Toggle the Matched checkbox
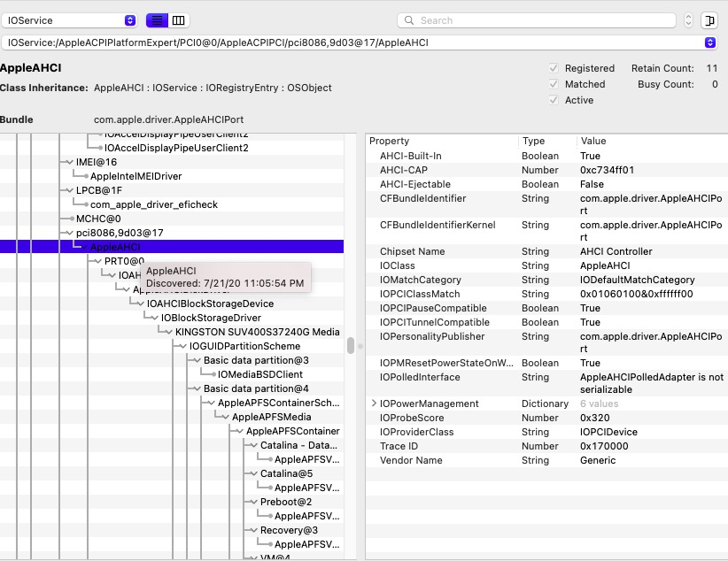This screenshot has width=728, height=561. click(554, 84)
